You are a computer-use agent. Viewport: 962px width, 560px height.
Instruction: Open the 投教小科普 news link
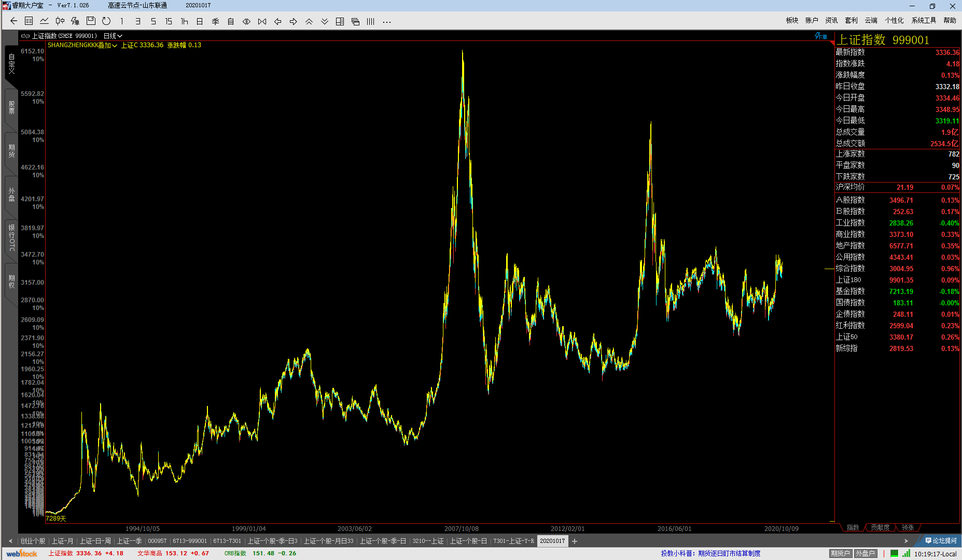click(710, 553)
